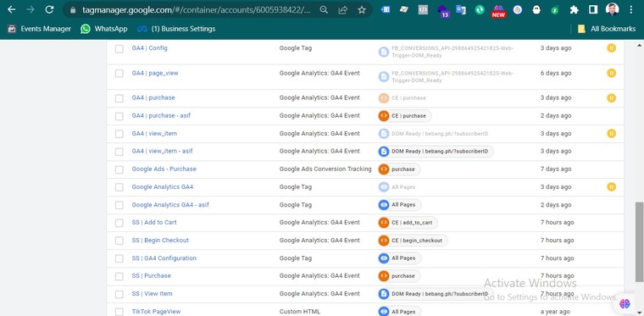The image size is (644, 316).
Task: Click the vertical page scrollbar thumb
Action: 639,242
